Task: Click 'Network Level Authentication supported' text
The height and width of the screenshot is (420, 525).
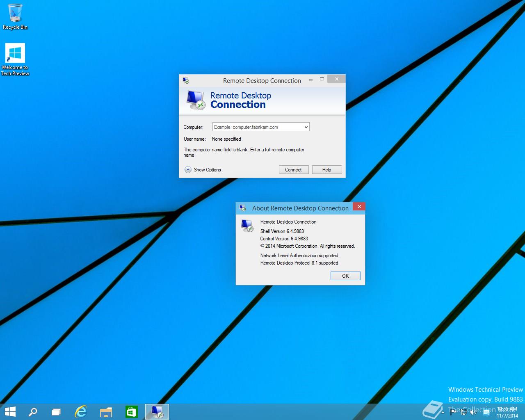Action: (x=300, y=256)
